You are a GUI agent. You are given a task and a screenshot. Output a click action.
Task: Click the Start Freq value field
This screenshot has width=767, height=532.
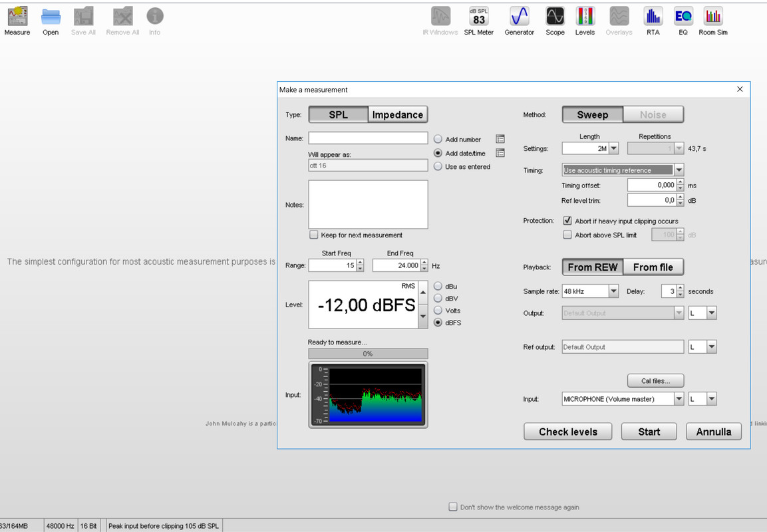click(333, 265)
